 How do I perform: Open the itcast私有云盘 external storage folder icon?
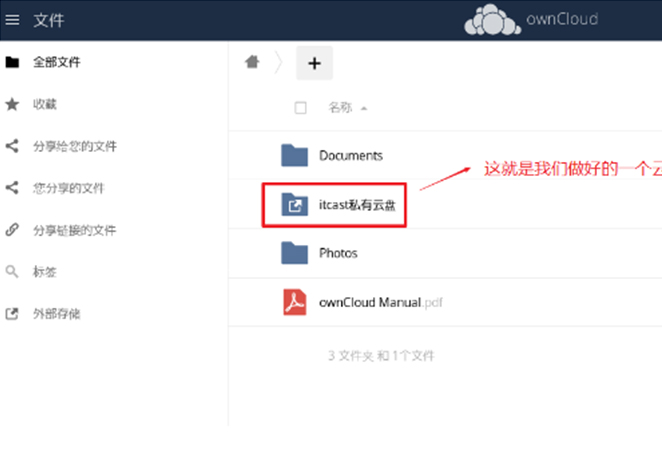[294, 204]
